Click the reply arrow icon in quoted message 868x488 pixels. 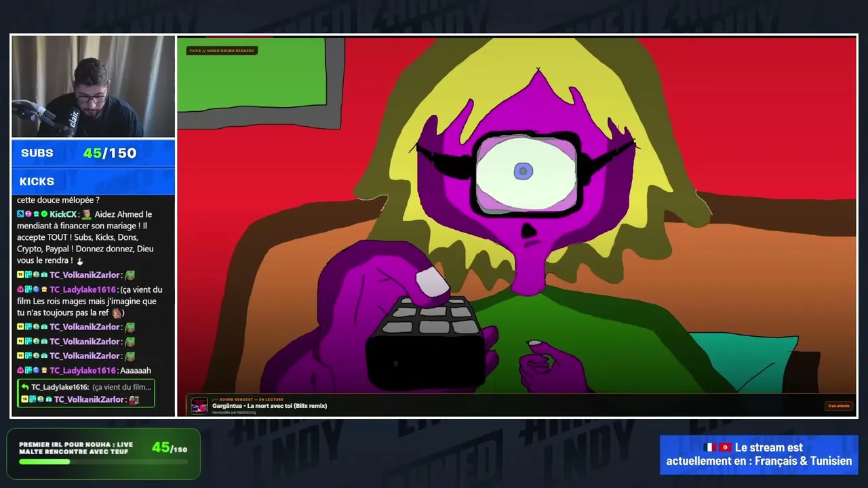[x=24, y=387]
